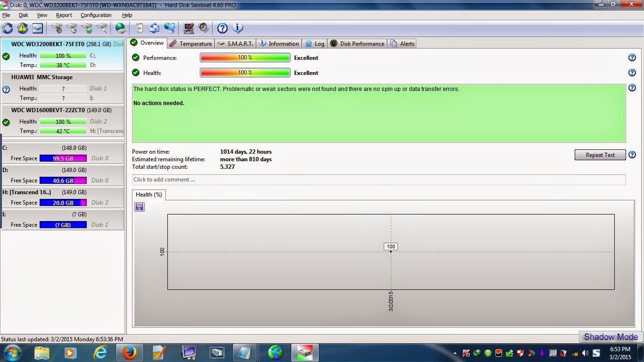Click the information balloon toolbar icon
The width and height of the screenshot is (644, 362).
click(238, 28)
